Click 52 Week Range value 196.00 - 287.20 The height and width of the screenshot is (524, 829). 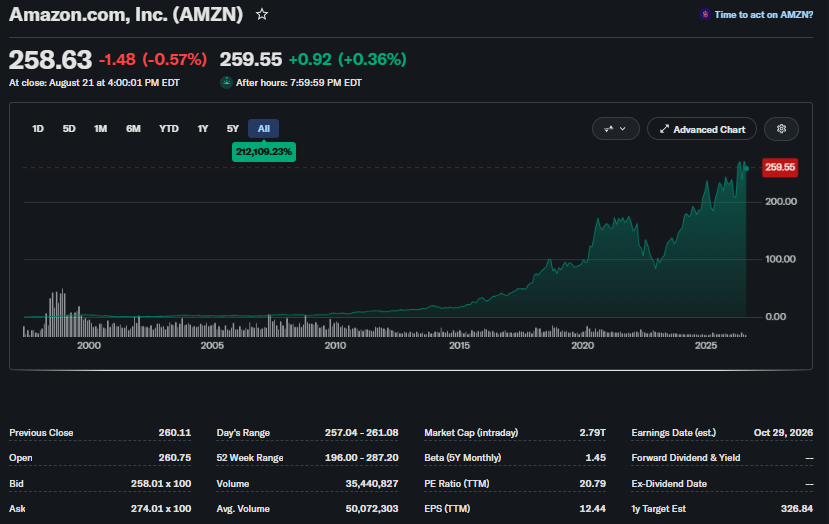pos(362,458)
